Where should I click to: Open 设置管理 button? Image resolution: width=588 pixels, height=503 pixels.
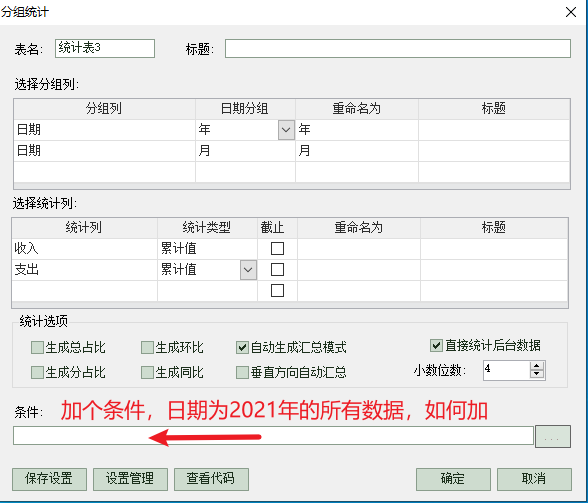click(x=130, y=479)
